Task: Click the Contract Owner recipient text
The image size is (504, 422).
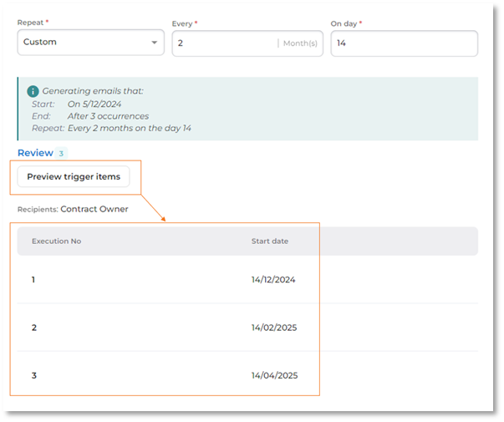Action: [x=94, y=209]
